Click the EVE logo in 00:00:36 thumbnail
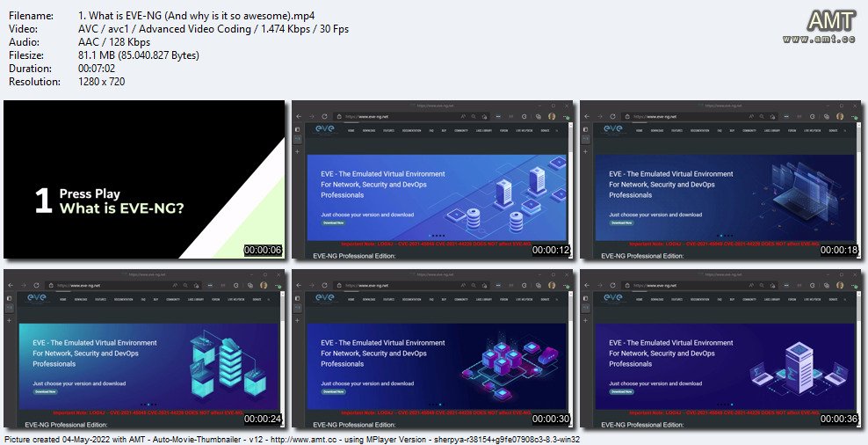Screen dimensions: 868x445 [x=613, y=298]
